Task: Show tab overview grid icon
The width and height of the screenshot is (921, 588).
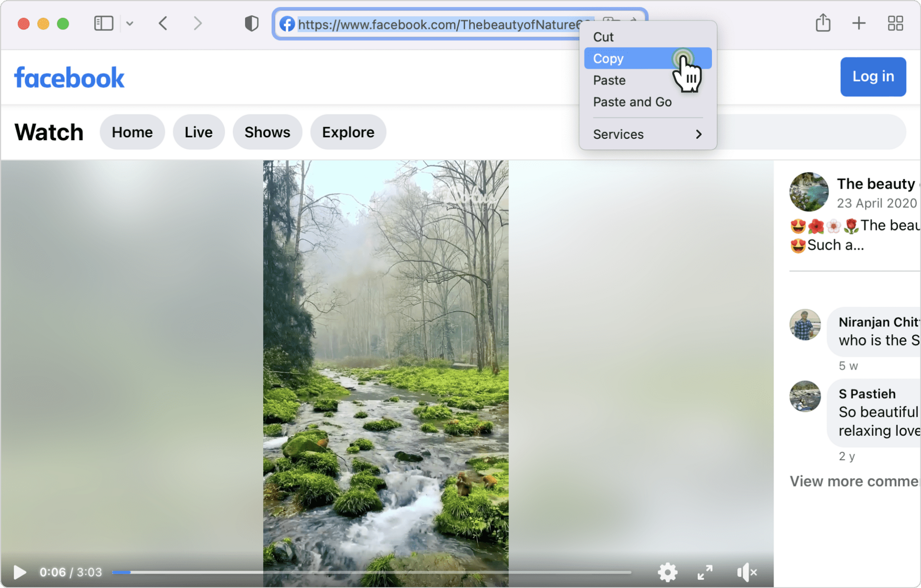Action: [x=895, y=23]
